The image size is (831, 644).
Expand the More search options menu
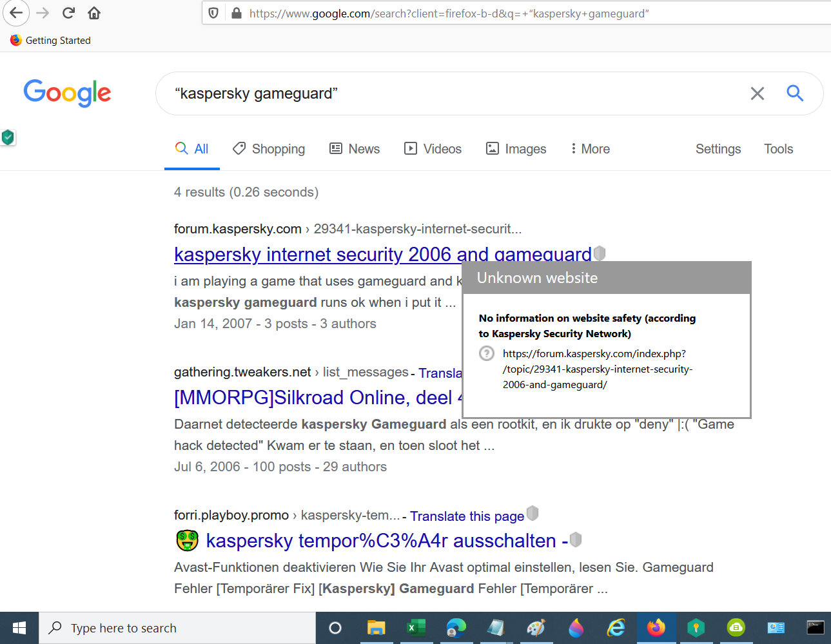pos(590,149)
